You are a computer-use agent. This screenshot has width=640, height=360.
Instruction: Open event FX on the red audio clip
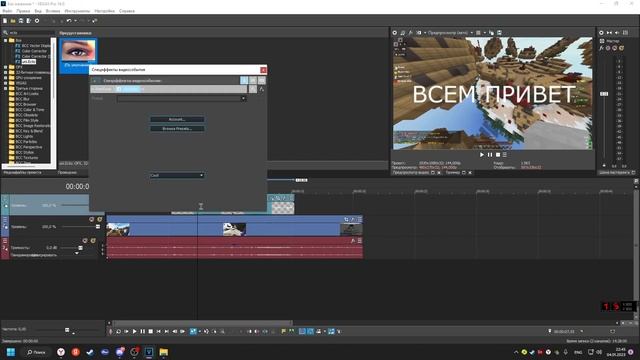353,241
